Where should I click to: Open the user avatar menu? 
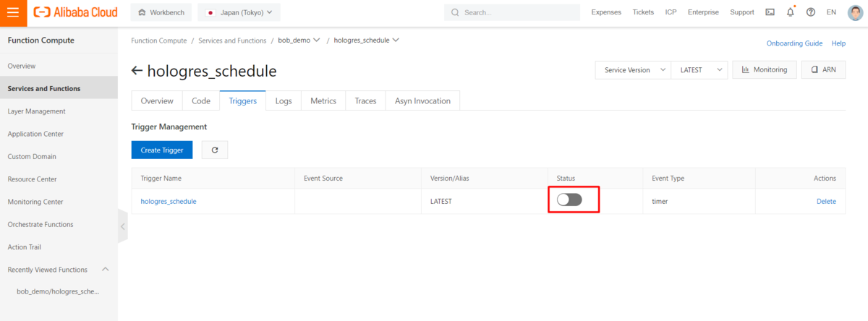pos(855,12)
